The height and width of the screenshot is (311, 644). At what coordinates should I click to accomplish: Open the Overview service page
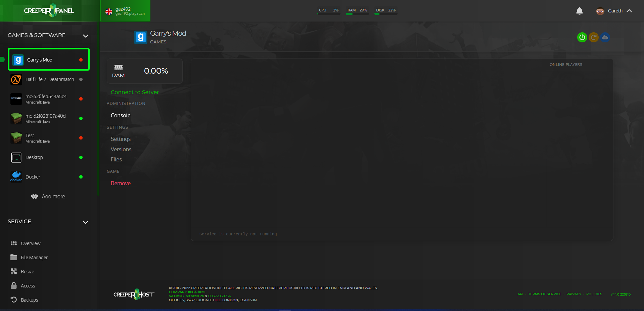click(x=31, y=243)
